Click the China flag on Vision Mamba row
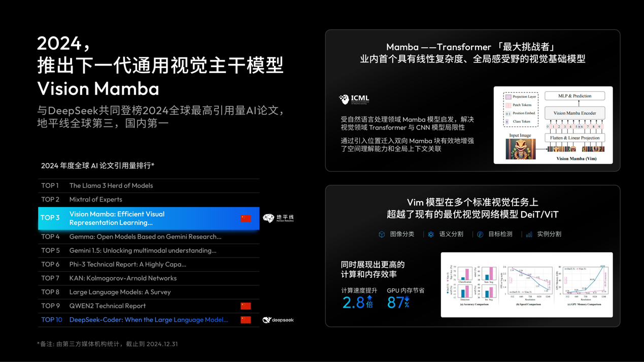Image resolution: width=644 pixels, height=362 pixels. (x=246, y=218)
